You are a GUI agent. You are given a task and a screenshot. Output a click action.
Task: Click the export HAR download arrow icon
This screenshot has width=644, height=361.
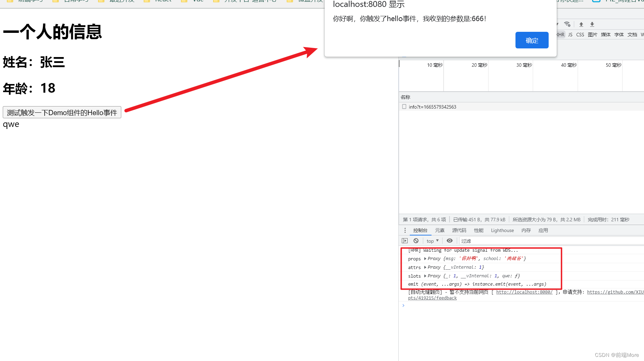tap(592, 24)
